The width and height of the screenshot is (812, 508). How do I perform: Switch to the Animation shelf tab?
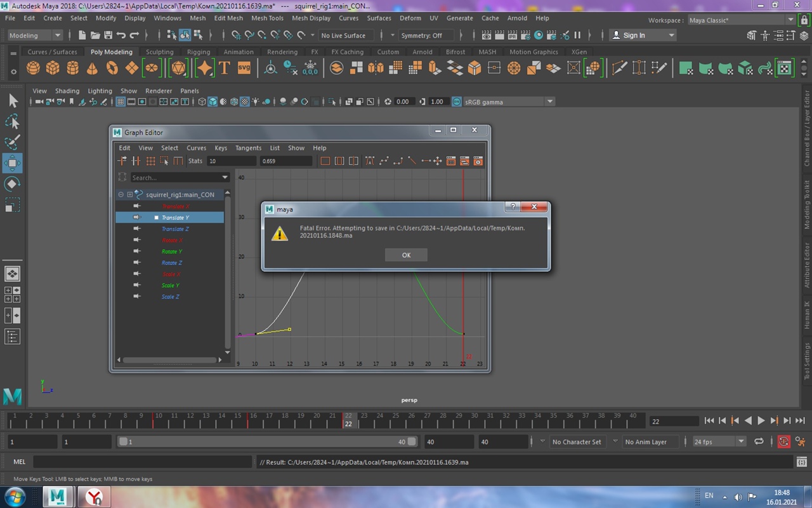[x=239, y=52]
